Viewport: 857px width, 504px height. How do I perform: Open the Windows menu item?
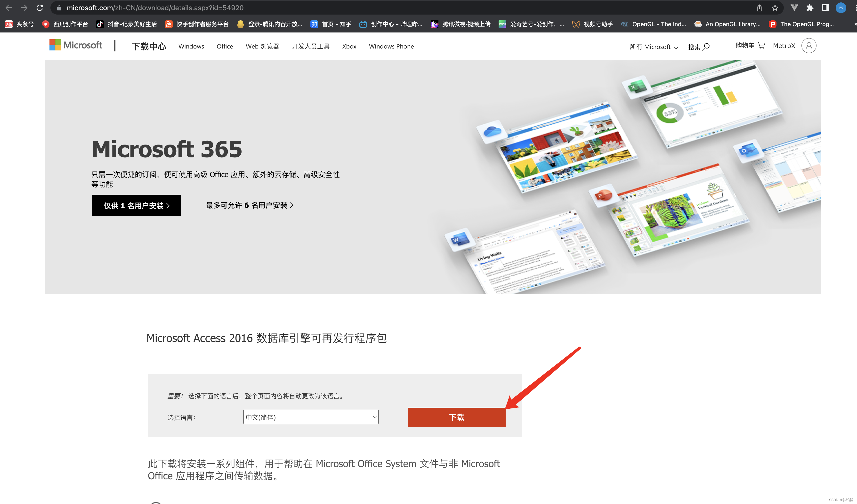coord(191,46)
